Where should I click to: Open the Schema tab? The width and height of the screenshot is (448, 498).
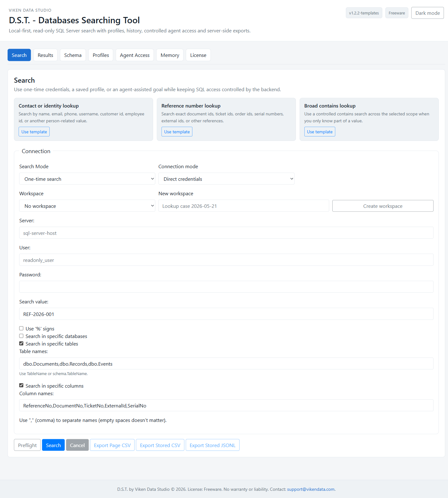(73, 55)
